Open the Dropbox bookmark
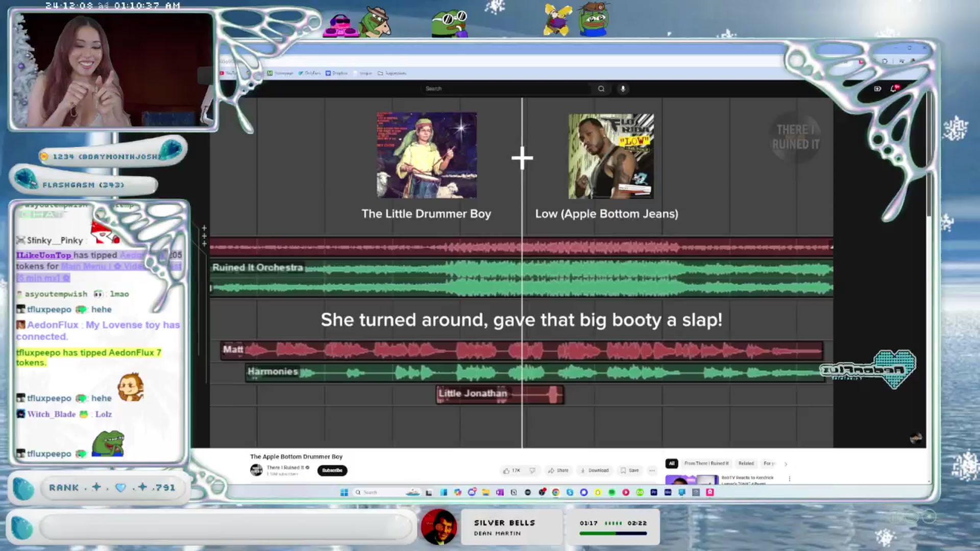The width and height of the screenshot is (980, 551). 336,73
